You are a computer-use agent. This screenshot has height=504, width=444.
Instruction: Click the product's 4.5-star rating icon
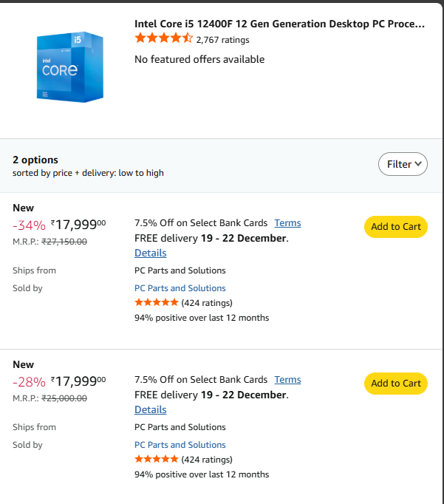coord(163,39)
